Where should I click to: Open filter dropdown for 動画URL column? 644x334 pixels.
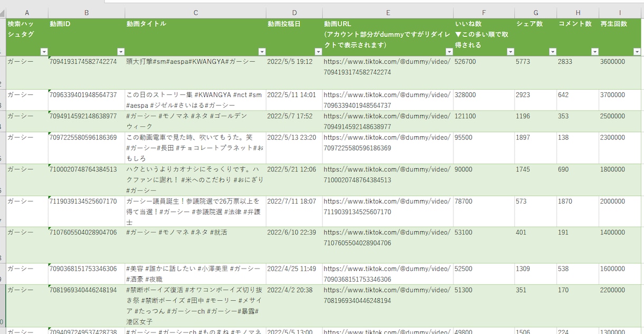pos(449,52)
